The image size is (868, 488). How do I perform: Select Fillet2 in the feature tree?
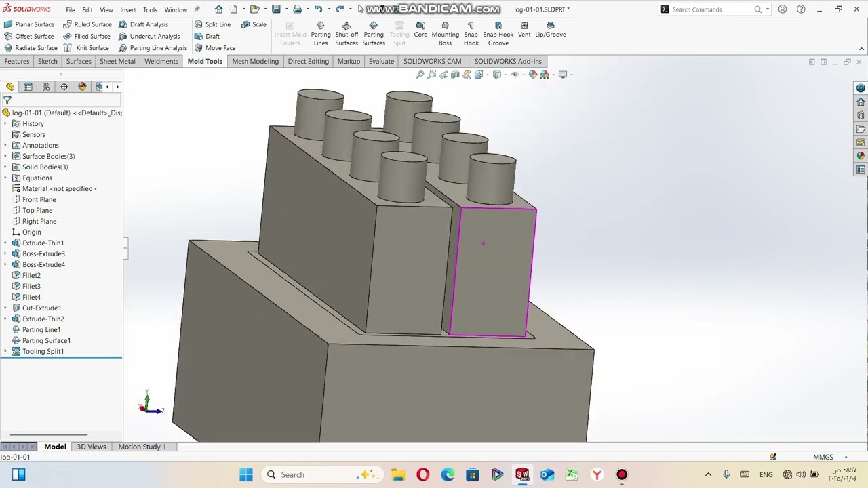coord(26,276)
